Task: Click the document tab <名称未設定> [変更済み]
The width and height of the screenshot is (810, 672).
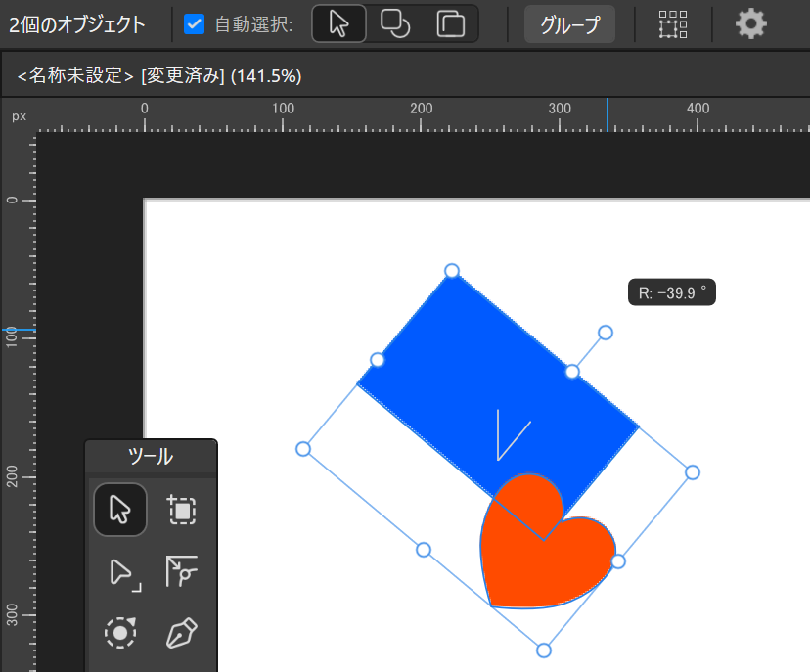Action: [x=159, y=76]
